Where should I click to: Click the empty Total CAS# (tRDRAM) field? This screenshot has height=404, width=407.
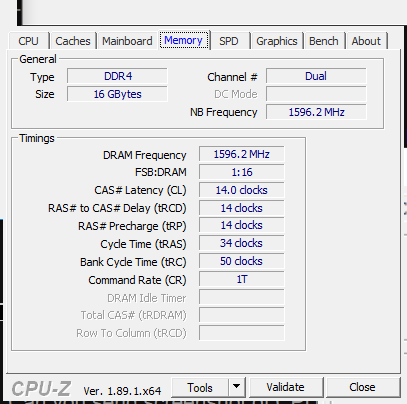pos(242,315)
